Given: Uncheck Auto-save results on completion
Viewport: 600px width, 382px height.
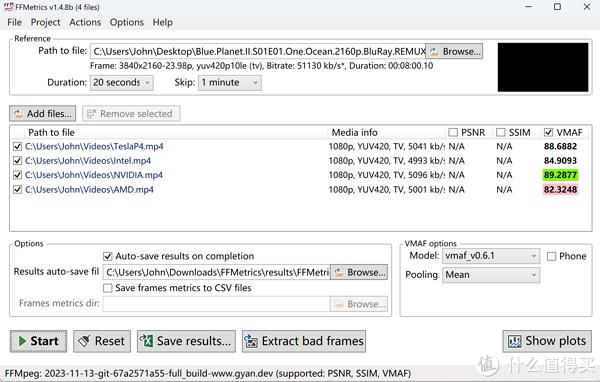Looking at the screenshot, I should [108, 256].
